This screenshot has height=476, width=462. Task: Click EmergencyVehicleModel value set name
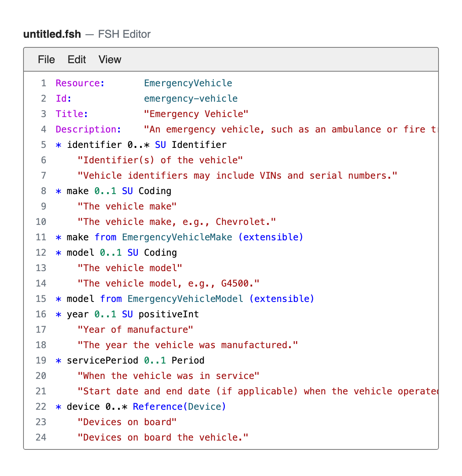(185, 299)
